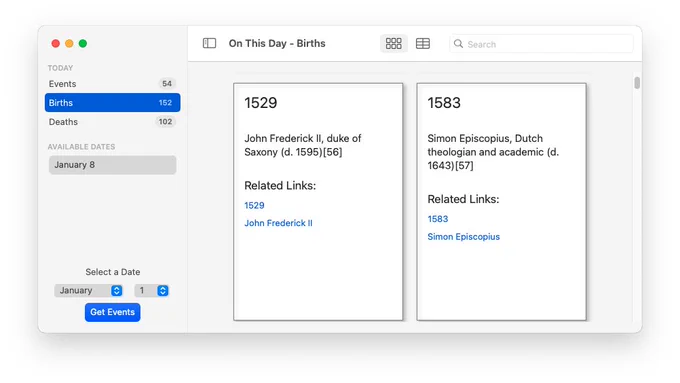
Task: Click the John Frederick II description text
Action: [x=303, y=145]
